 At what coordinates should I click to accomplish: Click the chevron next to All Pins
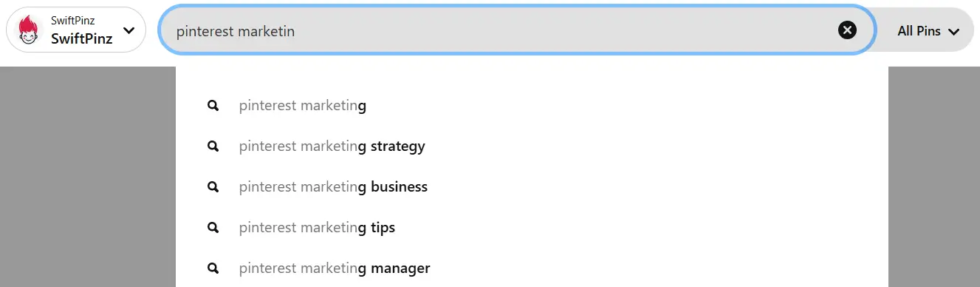(x=953, y=32)
